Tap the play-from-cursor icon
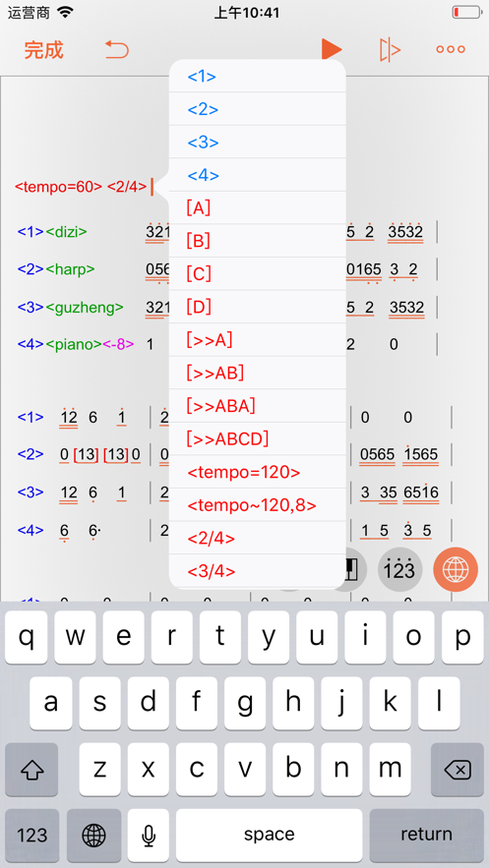The height and width of the screenshot is (868, 489). click(x=390, y=50)
